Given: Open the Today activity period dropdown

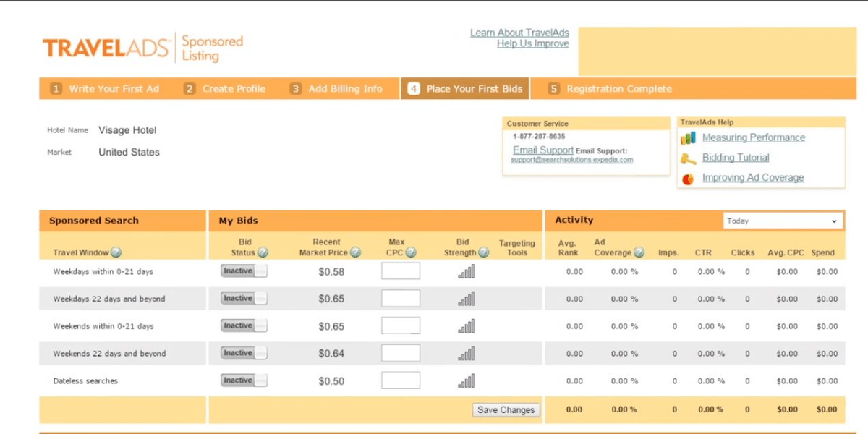Looking at the screenshot, I should (783, 221).
